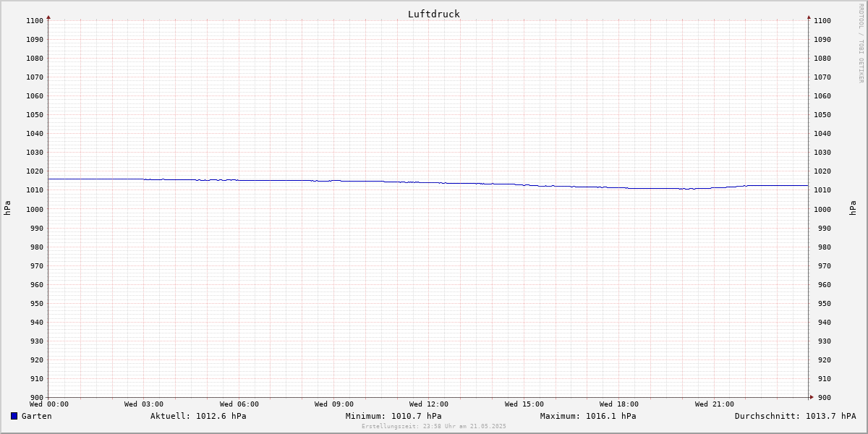This screenshot has width=868, height=434.
Task: Click the left axis 1100 label
Action: click(35, 20)
